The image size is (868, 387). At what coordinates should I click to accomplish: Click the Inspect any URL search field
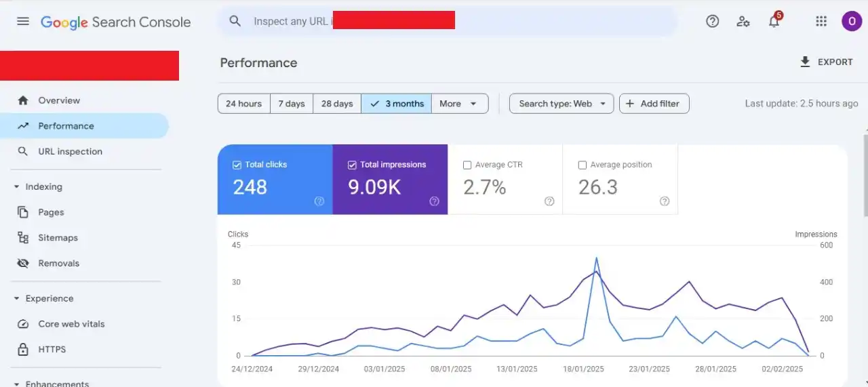pyautogui.click(x=292, y=22)
